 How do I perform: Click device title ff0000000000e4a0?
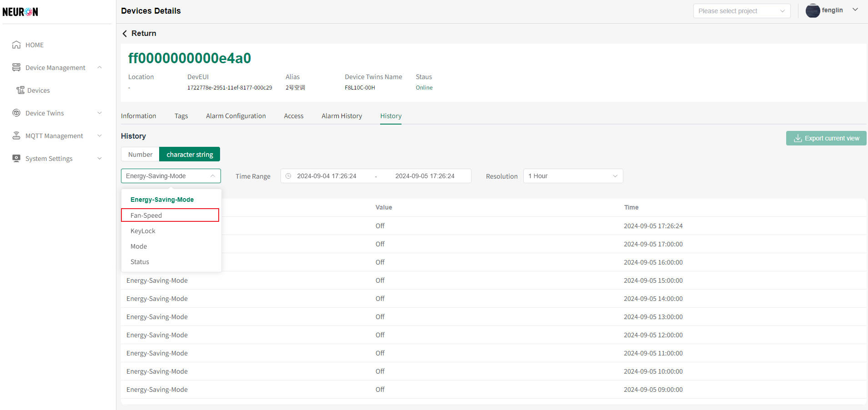pos(190,58)
